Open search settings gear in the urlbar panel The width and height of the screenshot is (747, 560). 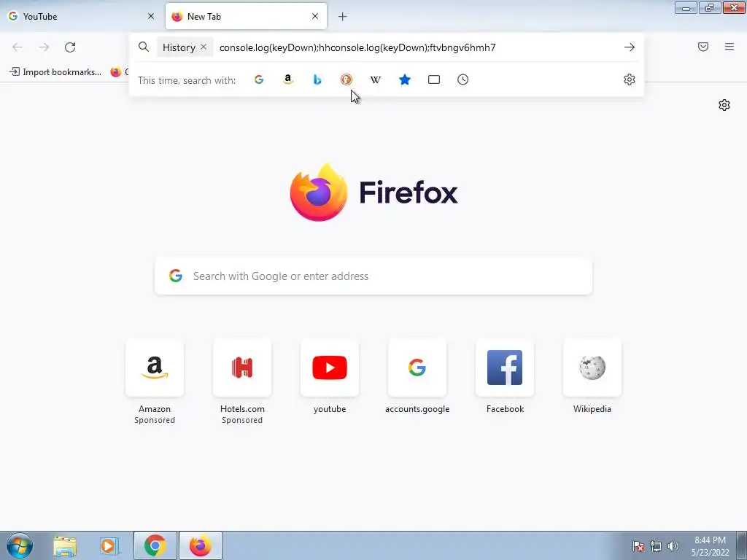click(x=630, y=79)
